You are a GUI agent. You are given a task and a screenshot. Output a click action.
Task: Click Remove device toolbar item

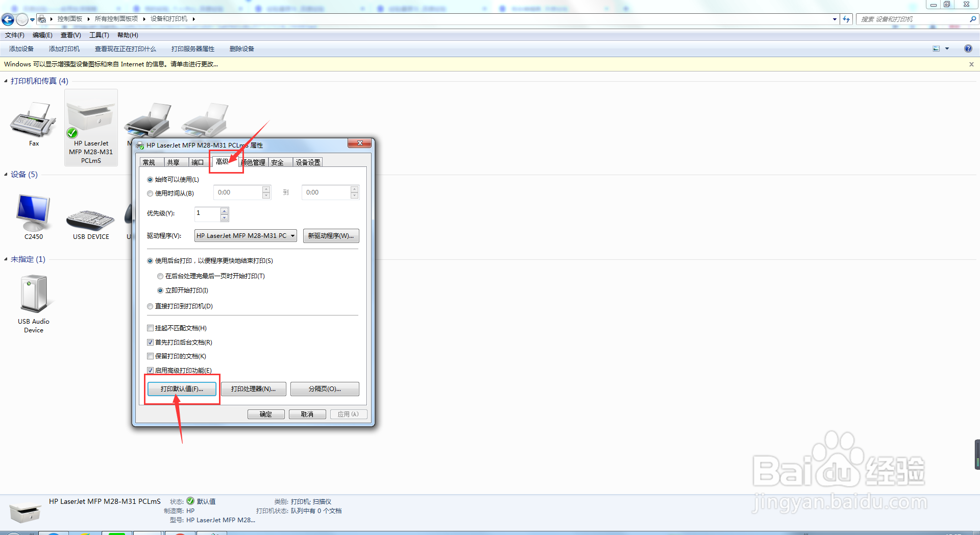point(242,49)
